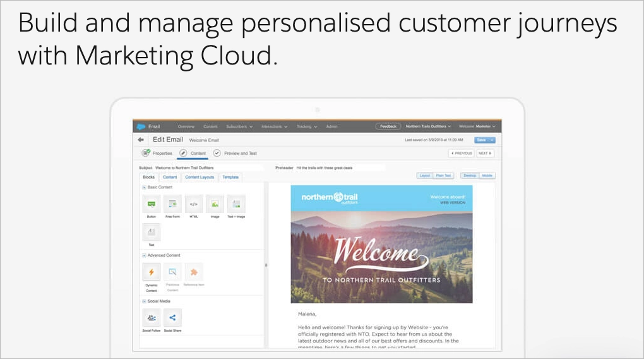644x359 pixels.
Task: Click the Subject input field
Action: (x=209, y=167)
